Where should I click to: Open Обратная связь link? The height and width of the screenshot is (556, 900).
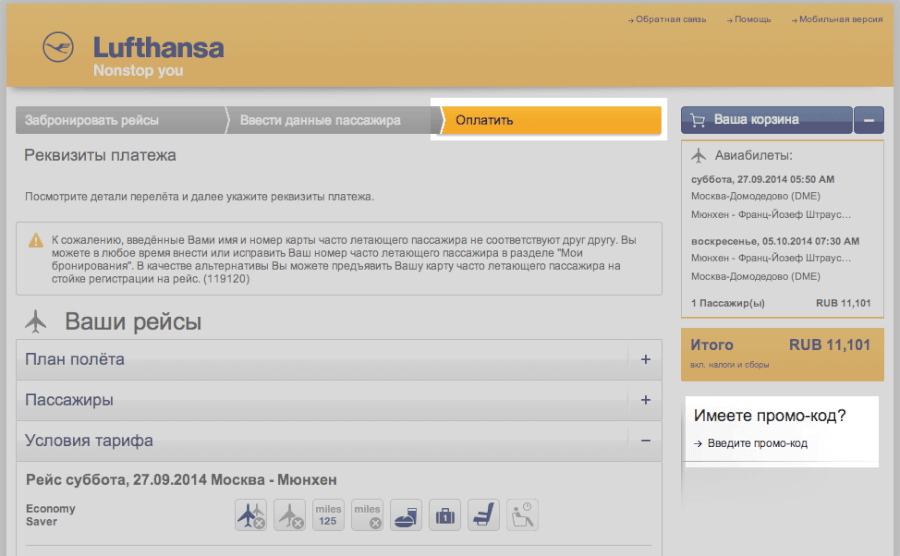[x=670, y=19]
